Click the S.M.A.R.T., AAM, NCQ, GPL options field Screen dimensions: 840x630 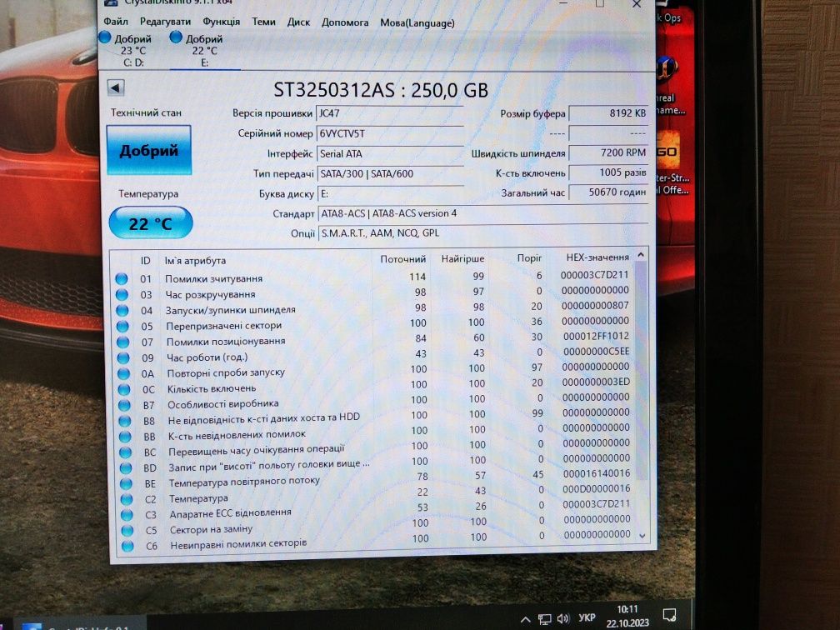(482, 233)
